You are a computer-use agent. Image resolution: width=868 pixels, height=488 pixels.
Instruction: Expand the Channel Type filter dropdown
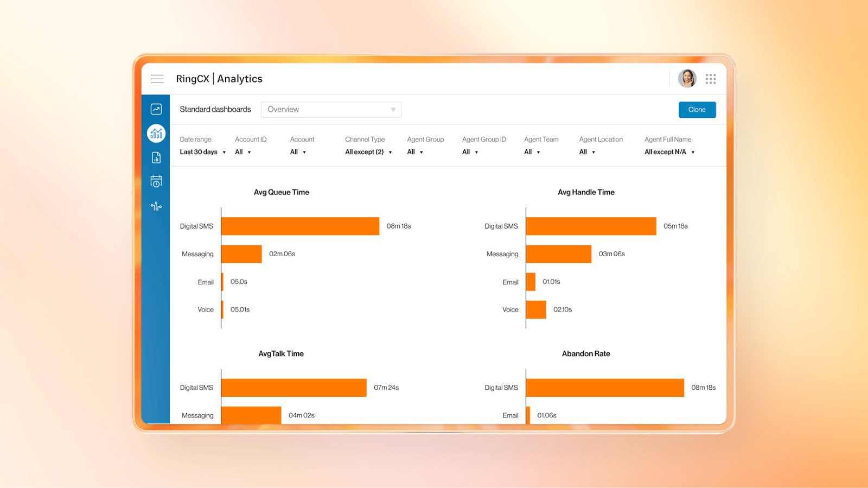368,153
